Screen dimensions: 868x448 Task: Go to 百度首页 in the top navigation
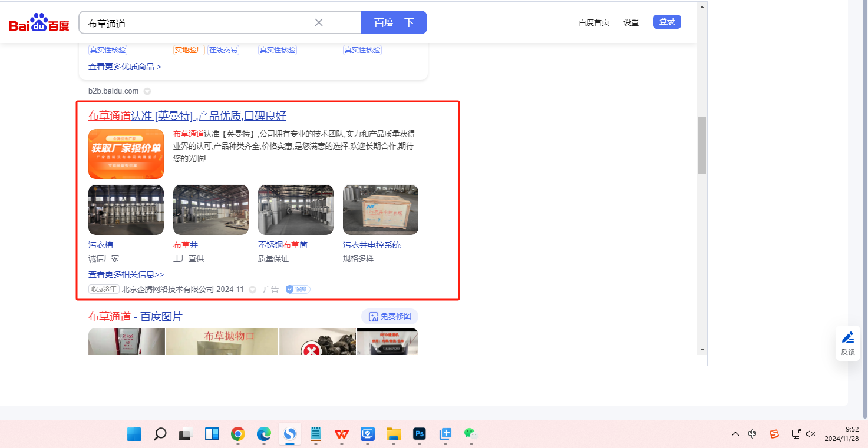click(x=593, y=22)
